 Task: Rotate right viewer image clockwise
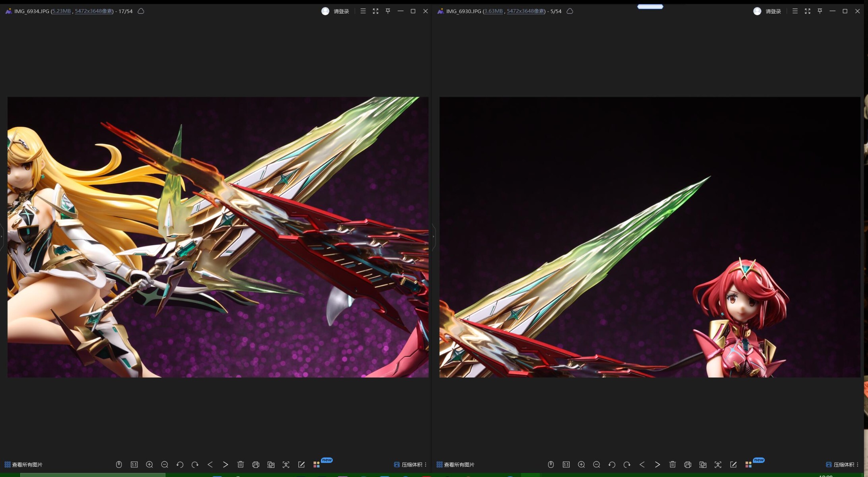point(627,464)
